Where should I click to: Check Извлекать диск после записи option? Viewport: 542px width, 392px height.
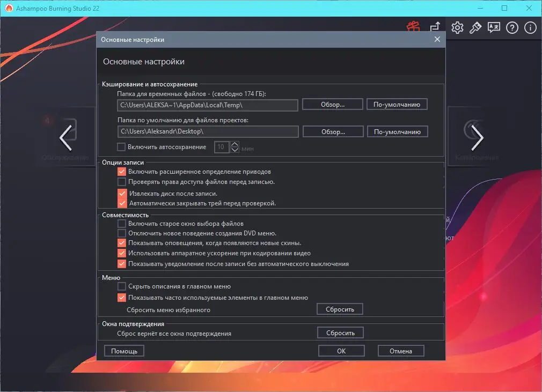(121, 193)
